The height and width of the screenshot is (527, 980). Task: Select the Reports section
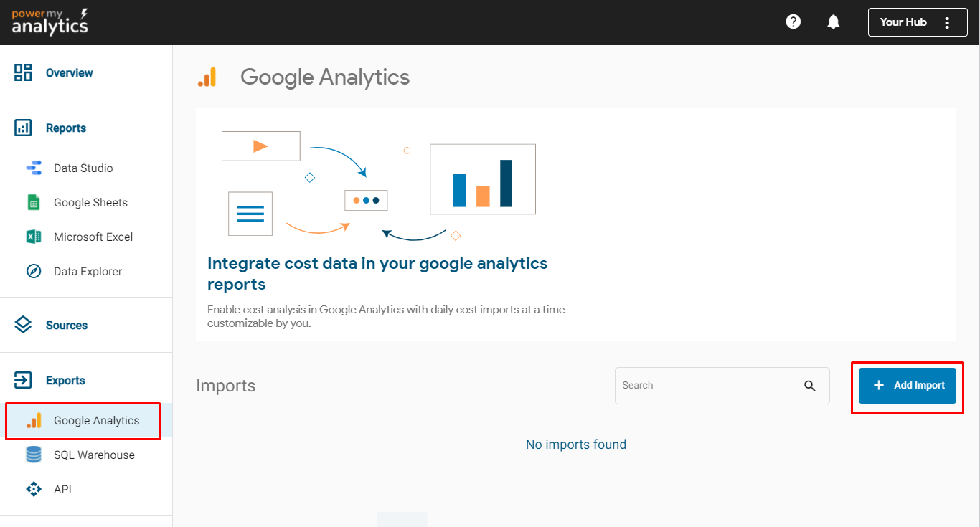[65, 128]
